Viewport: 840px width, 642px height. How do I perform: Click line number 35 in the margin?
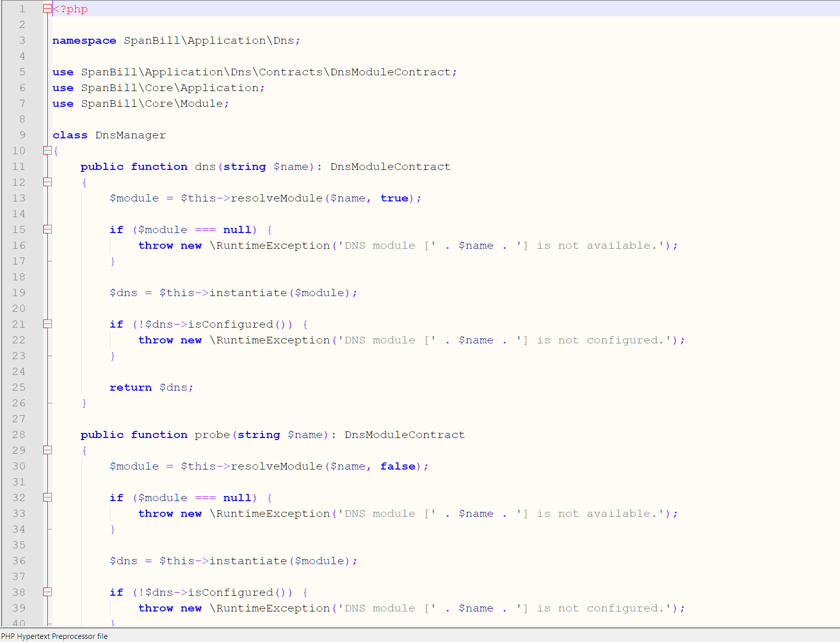19,545
